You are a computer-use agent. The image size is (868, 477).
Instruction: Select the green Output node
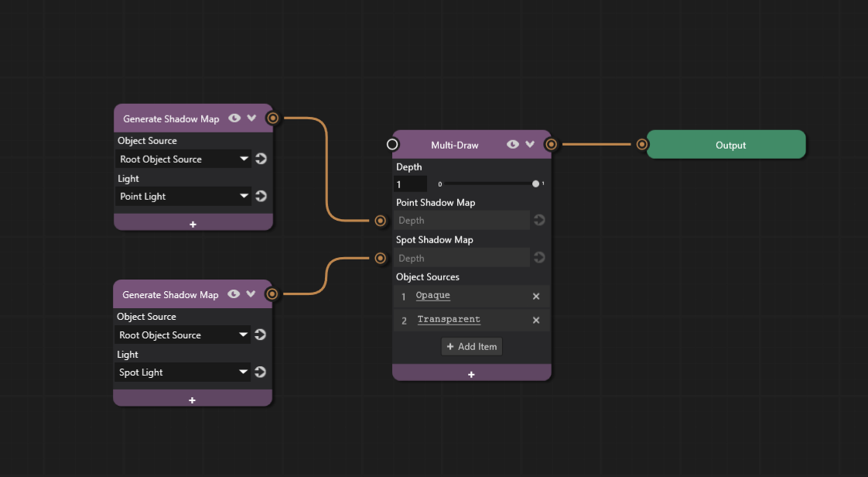click(726, 145)
